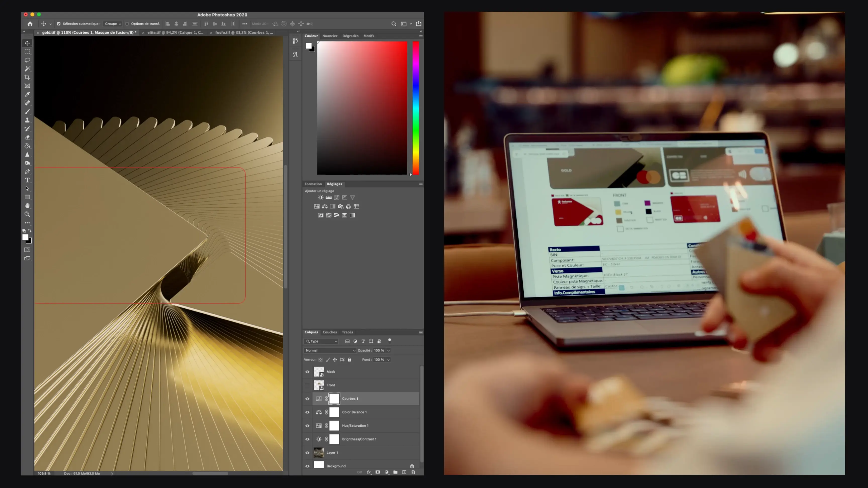Hide the Courbes 1 layer

pos(307,399)
